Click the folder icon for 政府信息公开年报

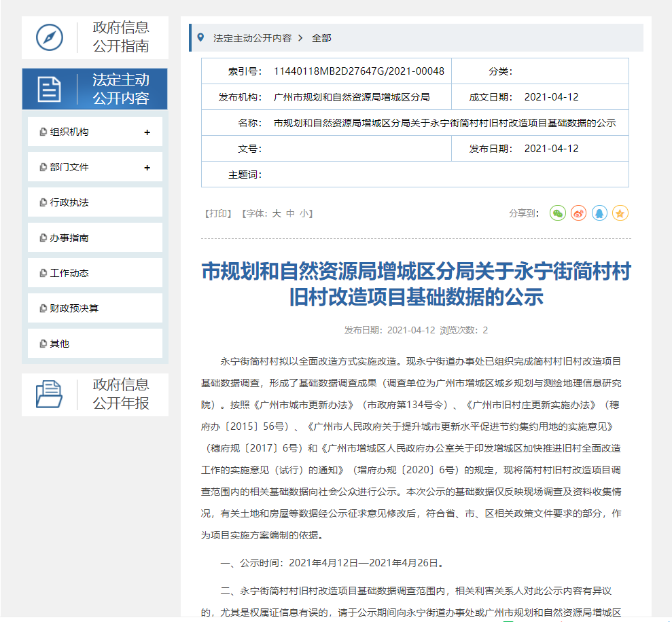50,394
